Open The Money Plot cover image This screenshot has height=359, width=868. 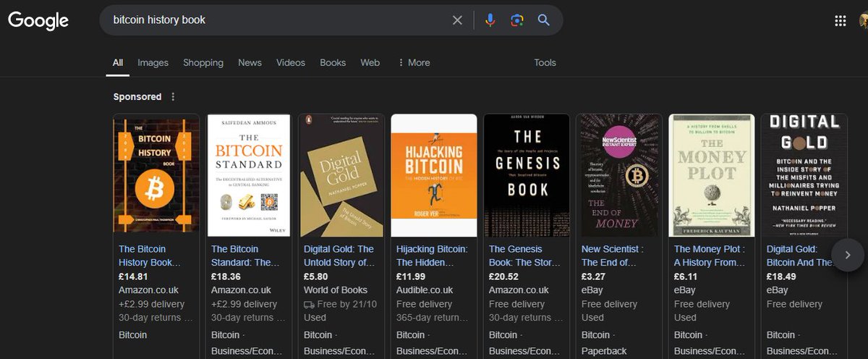click(712, 174)
